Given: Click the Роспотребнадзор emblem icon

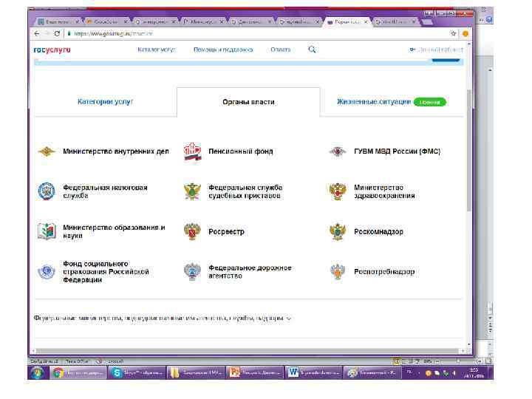Looking at the screenshot, I should coord(338,272).
